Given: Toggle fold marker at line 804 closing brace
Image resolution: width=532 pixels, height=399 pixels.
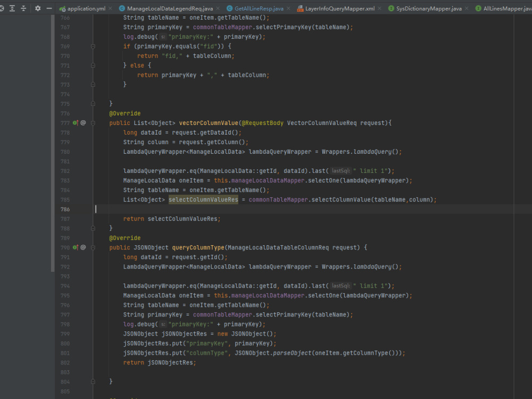Looking at the screenshot, I should pos(93,381).
